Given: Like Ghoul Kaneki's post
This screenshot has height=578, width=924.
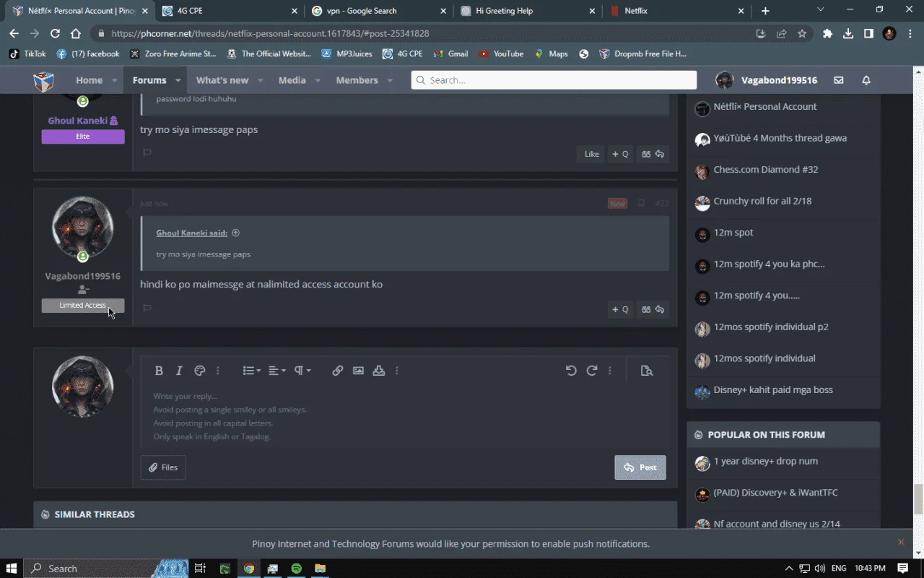Looking at the screenshot, I should (x=592, y=154).
